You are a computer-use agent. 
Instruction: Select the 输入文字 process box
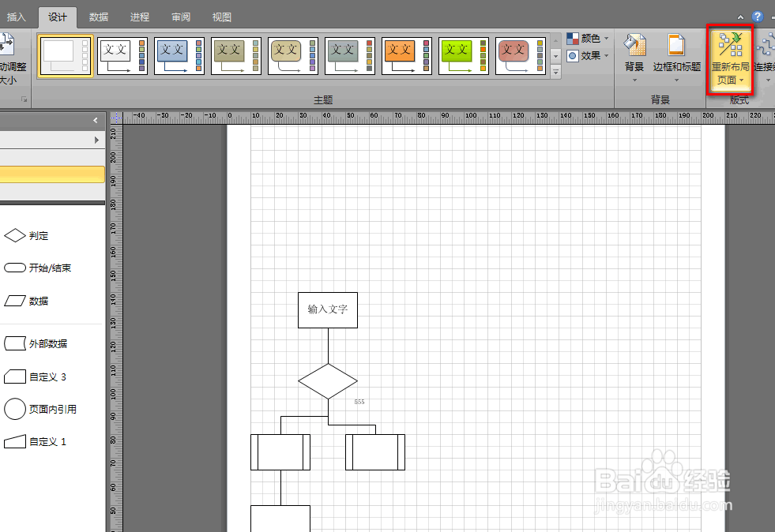(328, 309)
